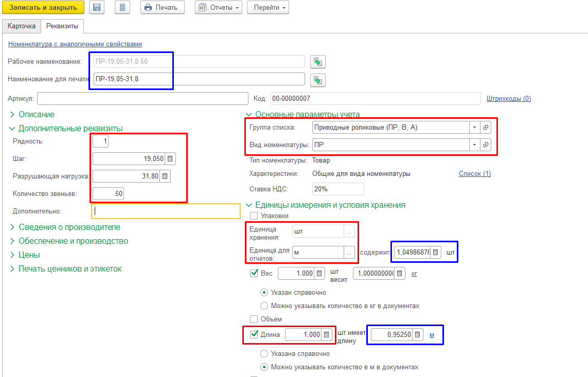Click the Наименование для печати field
Viewport: 588px width, 377px height.
click(199, 79)
